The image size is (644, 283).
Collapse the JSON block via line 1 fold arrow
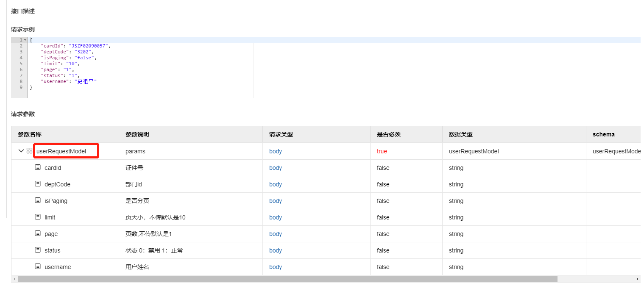click(25, 39)
